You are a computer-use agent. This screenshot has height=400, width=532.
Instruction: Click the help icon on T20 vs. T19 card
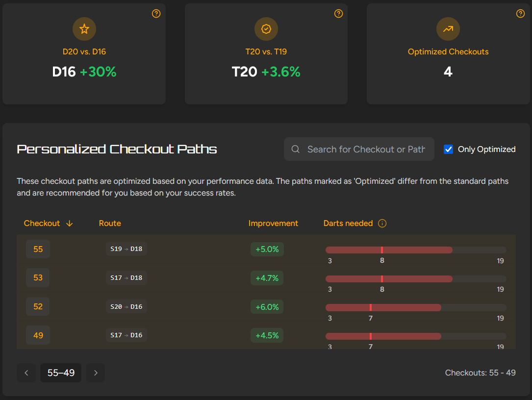pos(338,14)
